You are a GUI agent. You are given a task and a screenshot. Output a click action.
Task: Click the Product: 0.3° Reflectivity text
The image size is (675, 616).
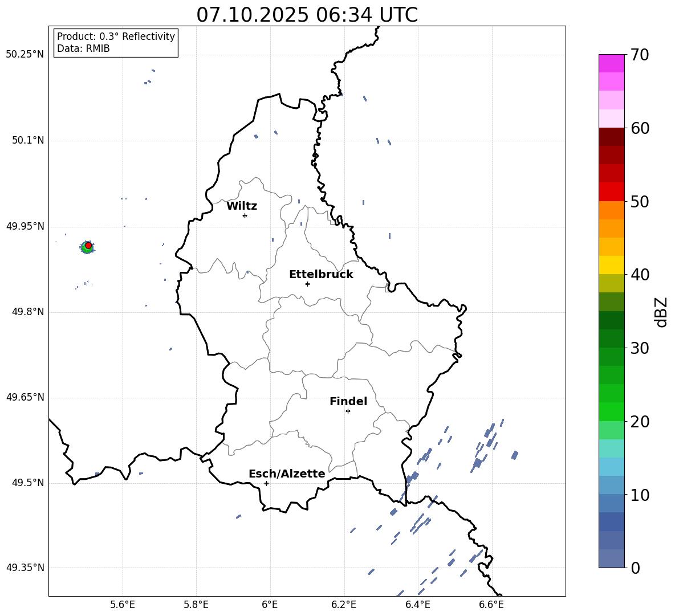116,36
